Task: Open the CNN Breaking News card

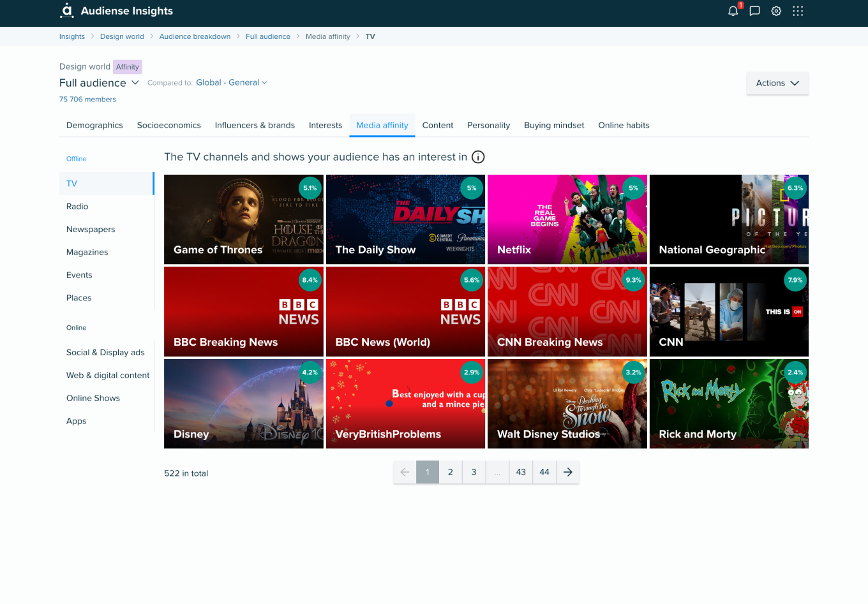Action: coord(567,312)
